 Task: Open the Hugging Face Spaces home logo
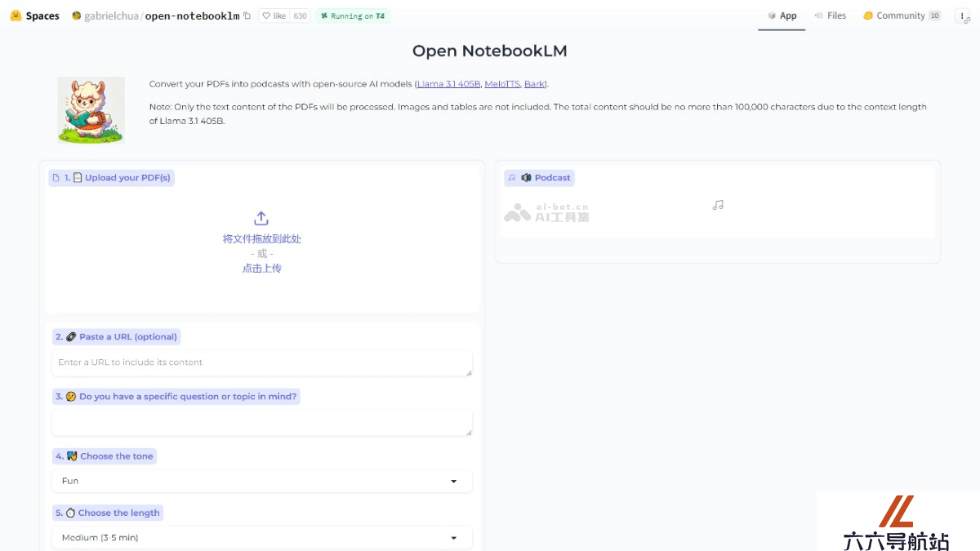(x=35, y=16)
